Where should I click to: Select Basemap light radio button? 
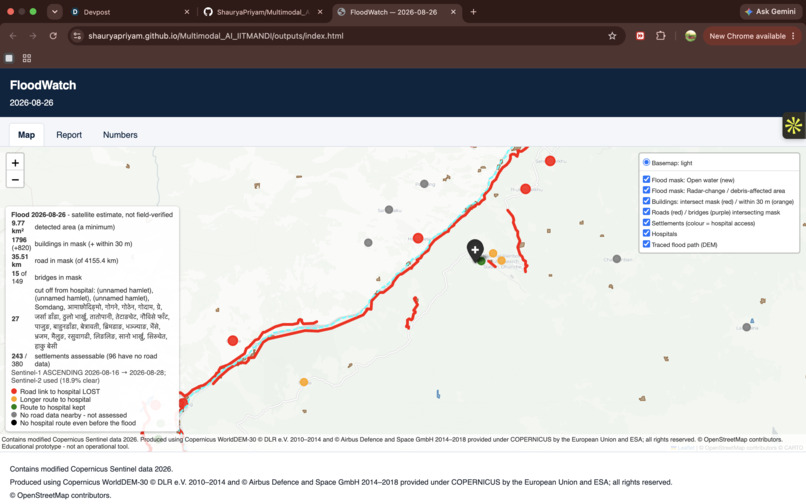646,163
